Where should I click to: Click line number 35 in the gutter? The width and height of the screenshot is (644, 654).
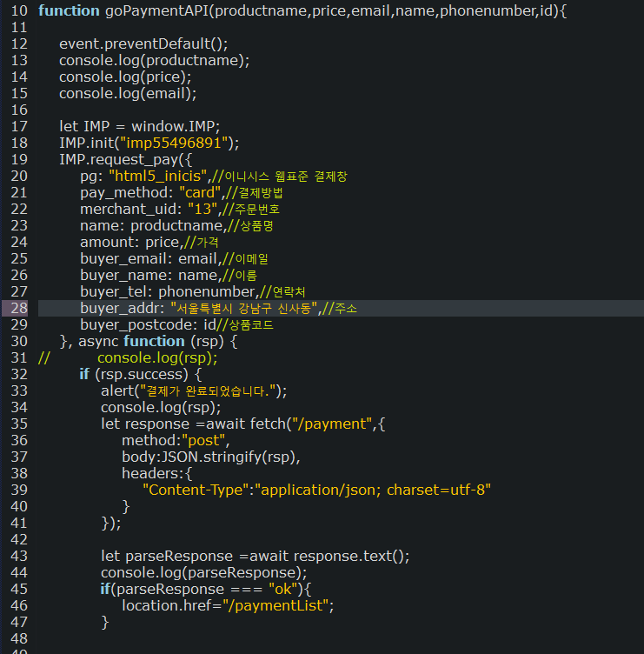coord(19,424)
